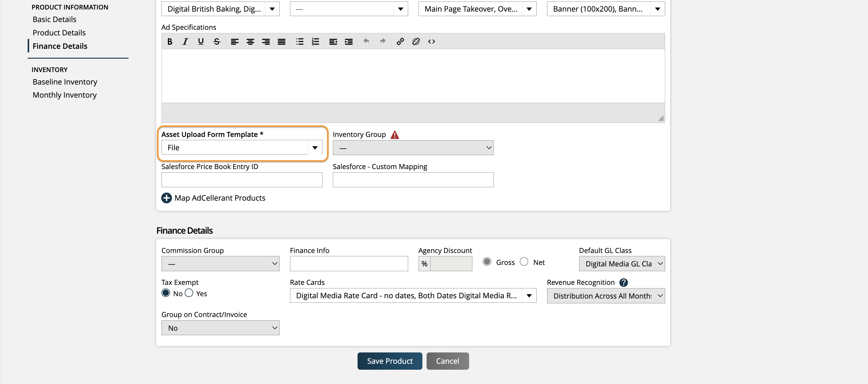Go to Baseline Inventory section
The image size is (868, 384).
click(65, 82)
